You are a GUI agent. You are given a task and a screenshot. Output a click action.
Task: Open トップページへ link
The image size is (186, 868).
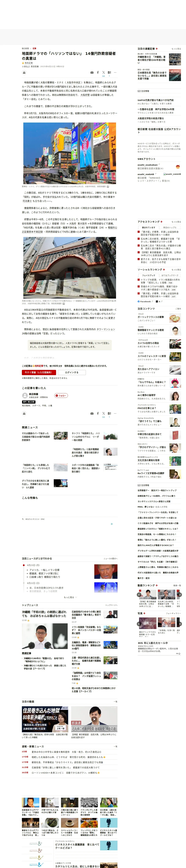(x=111, y=605)
